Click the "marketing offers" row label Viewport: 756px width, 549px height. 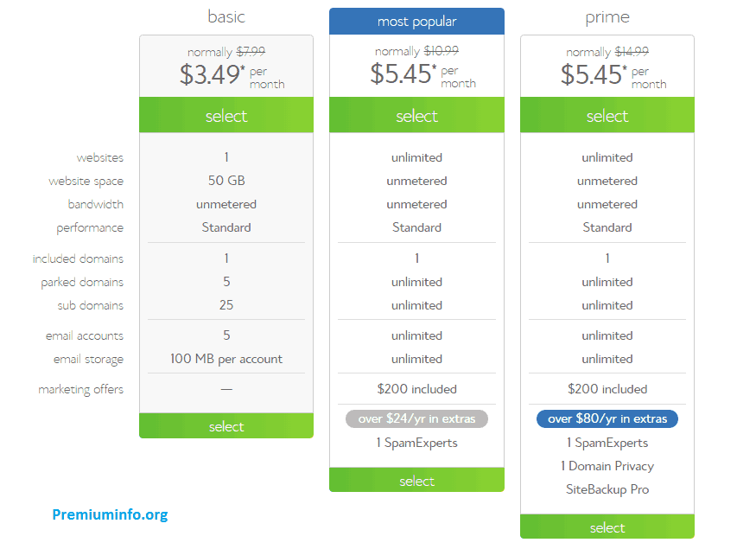tap(80, 390)
